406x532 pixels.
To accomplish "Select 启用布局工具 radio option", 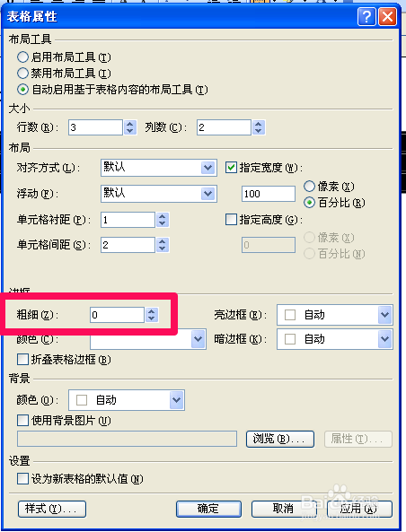I will [22, 57].
